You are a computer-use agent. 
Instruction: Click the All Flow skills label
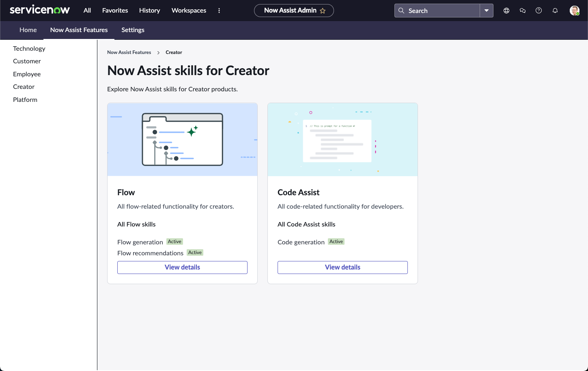[x=136, y=224]
